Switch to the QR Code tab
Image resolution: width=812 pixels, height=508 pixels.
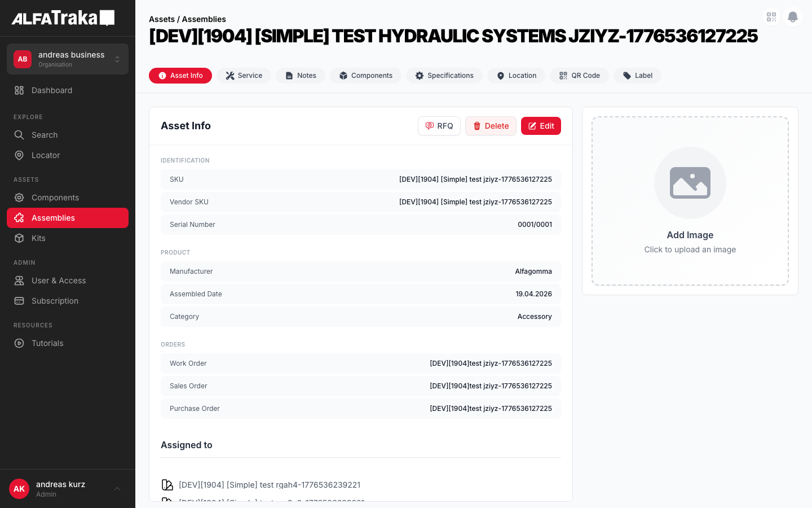coord(579,76)
